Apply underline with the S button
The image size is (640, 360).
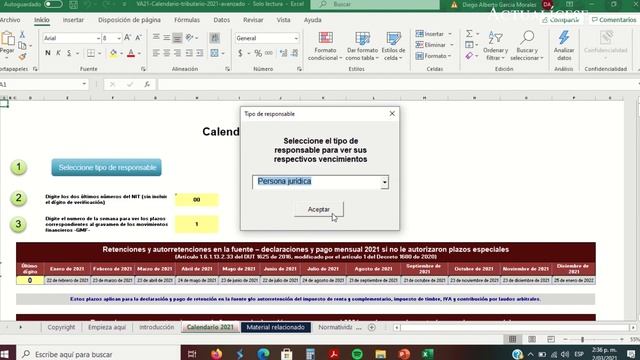[x=69, y=53]
